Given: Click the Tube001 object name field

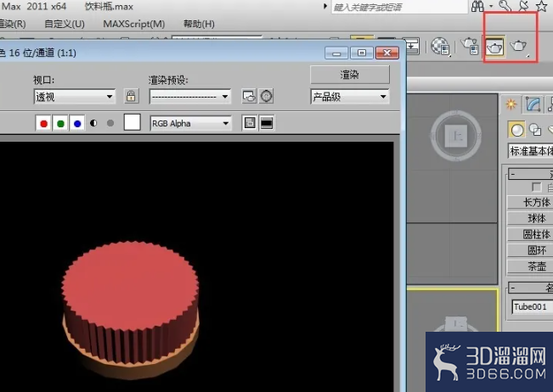Looking at the screenshot, I should click(533, 307).
